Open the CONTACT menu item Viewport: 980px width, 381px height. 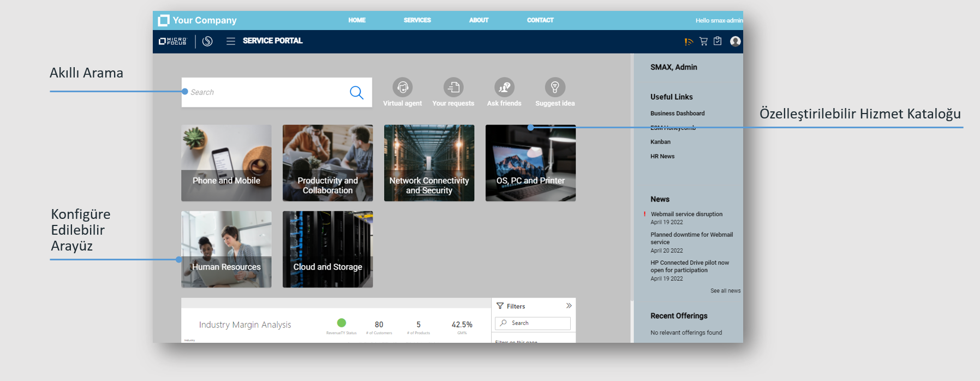[x=540, y=20]
